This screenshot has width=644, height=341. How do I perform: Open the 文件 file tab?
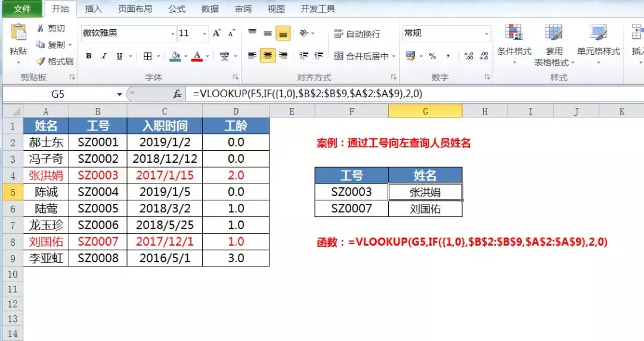[x=22, y=8]
